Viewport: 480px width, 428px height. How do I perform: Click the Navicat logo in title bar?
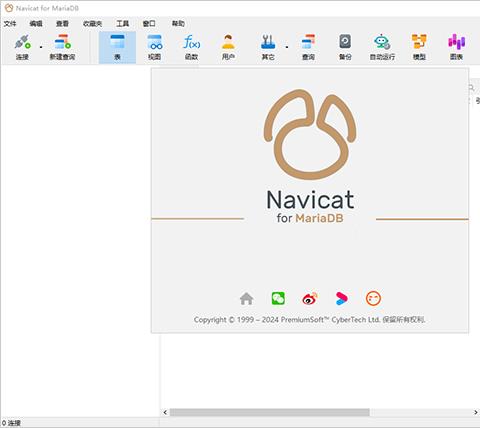pos(9,8)
